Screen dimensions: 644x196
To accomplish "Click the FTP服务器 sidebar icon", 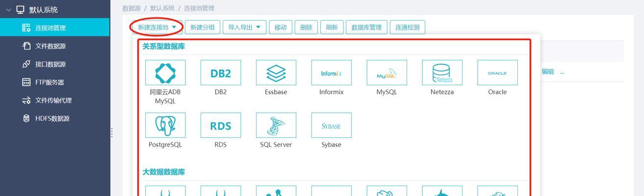I will coord(26,82).
